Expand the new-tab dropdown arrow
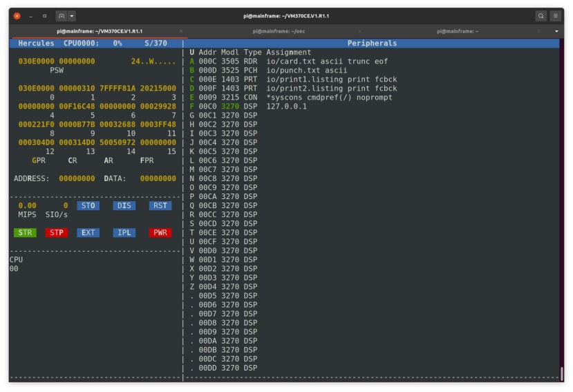The width and height of the screenshot is (573, 392). pyautogui.click(x=72, y=16)
